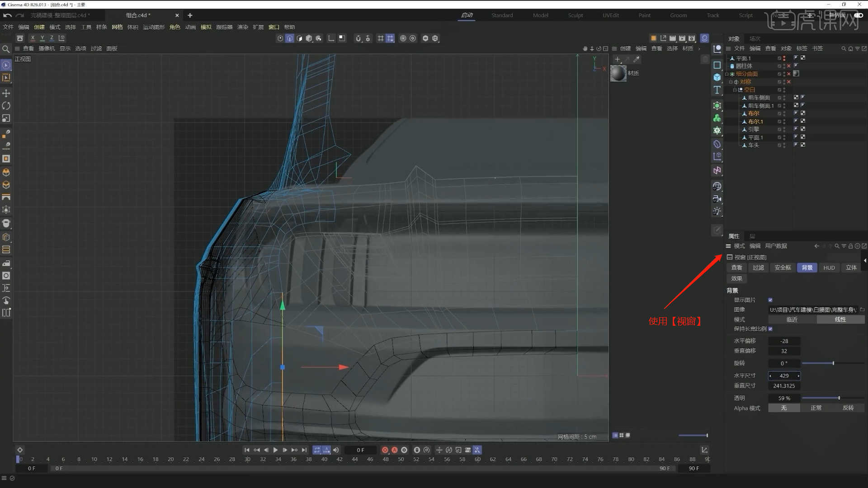The width and height of the screenshot is (868, 488).
Task: Add a Text spline object
Action: click(x=717, y=90)
